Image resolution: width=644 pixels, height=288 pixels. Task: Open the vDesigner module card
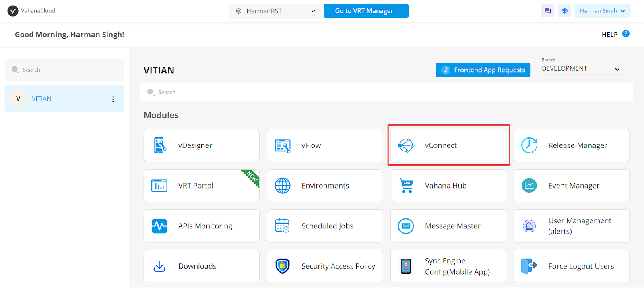202,145
